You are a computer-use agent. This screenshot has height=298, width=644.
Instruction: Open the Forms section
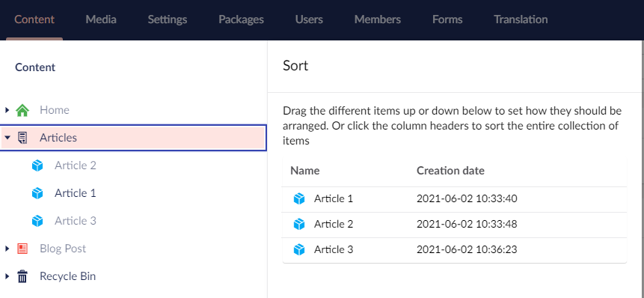click(x=447, y=19)
